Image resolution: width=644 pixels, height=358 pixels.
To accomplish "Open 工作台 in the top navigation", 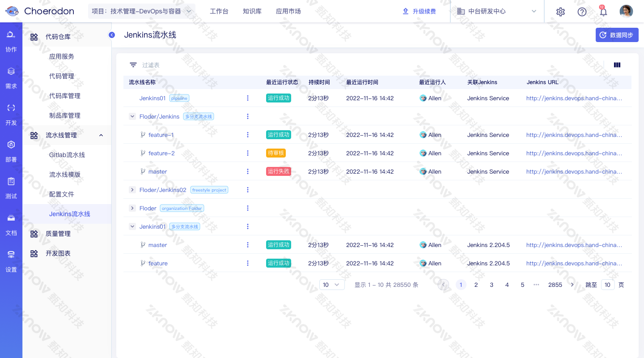I will coord(219,11).
